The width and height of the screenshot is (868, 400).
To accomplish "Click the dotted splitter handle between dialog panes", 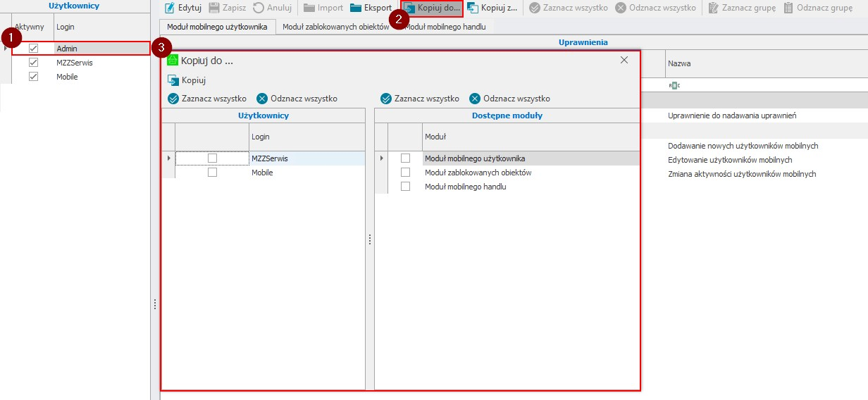I will tap(370, 239).
